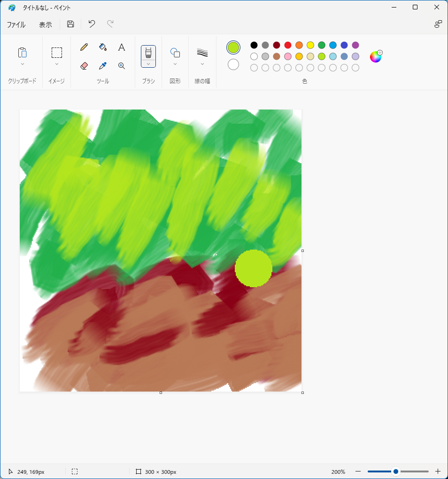Select the Eraser tool
Image resolution: width=448 pixels, height=479 pixels.
pos(84,66)
